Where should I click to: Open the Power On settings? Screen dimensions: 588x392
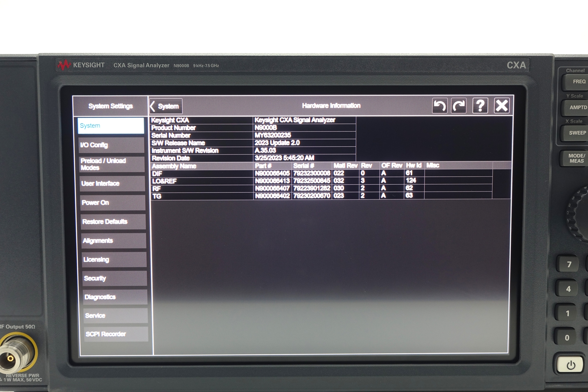[x=113, y=203]
